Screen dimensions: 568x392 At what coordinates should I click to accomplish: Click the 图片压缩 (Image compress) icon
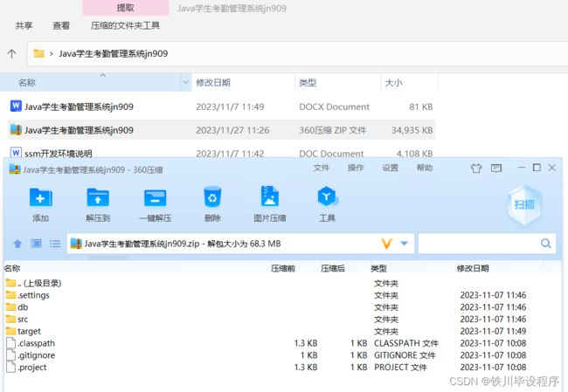pyautogui.click(x=270, y=196)
